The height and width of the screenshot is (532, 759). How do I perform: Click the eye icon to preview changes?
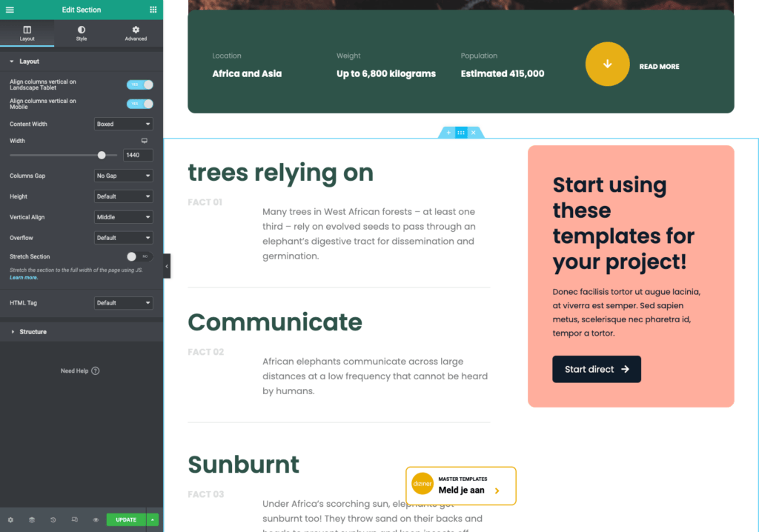(96, 519)
